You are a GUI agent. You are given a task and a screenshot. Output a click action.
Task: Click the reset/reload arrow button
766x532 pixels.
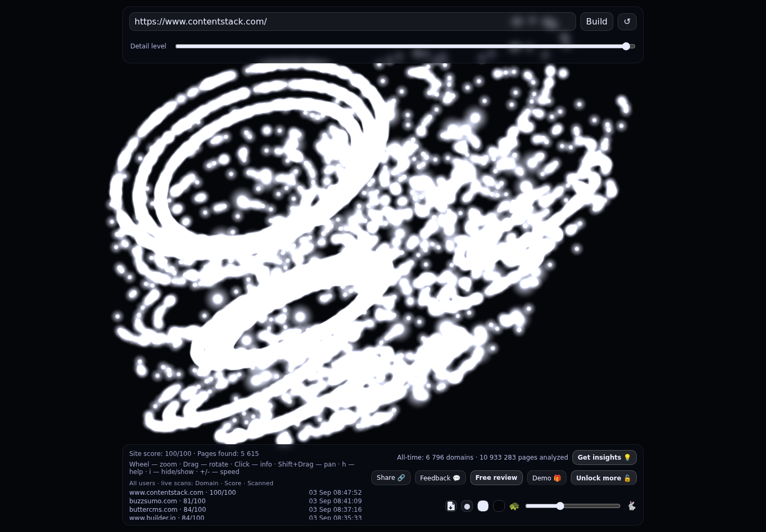627,22
